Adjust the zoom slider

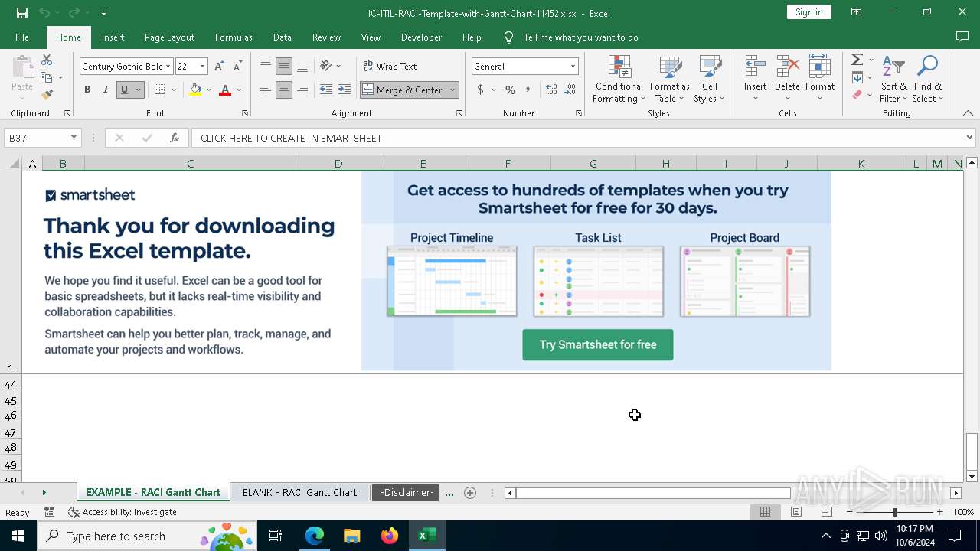895,512
